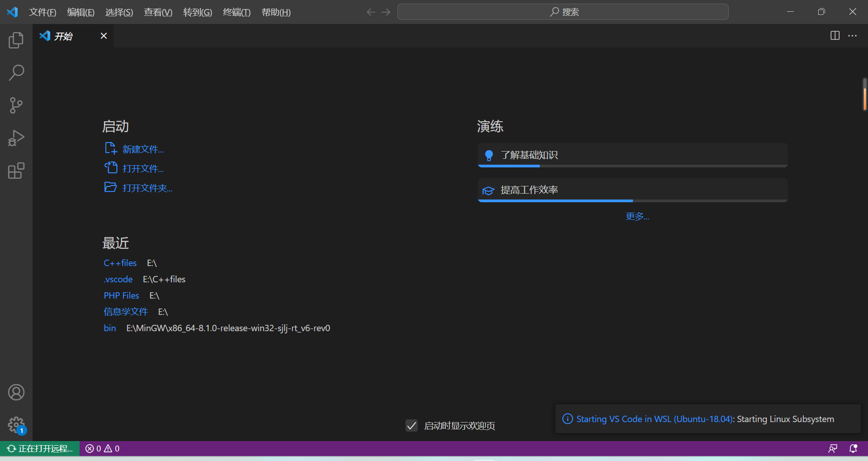868x461 pixels.
Task: Open Source Control view
Action: 16,105
